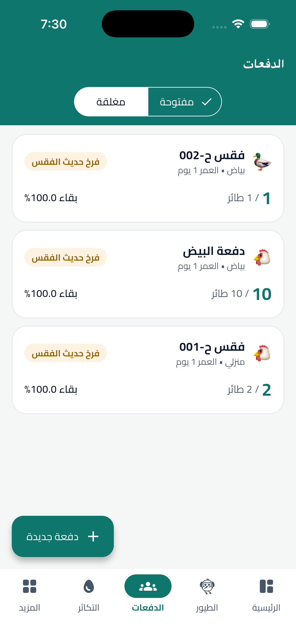
Task: Open the فقس ح-002 batch title
Action: (x=212, y=156)
